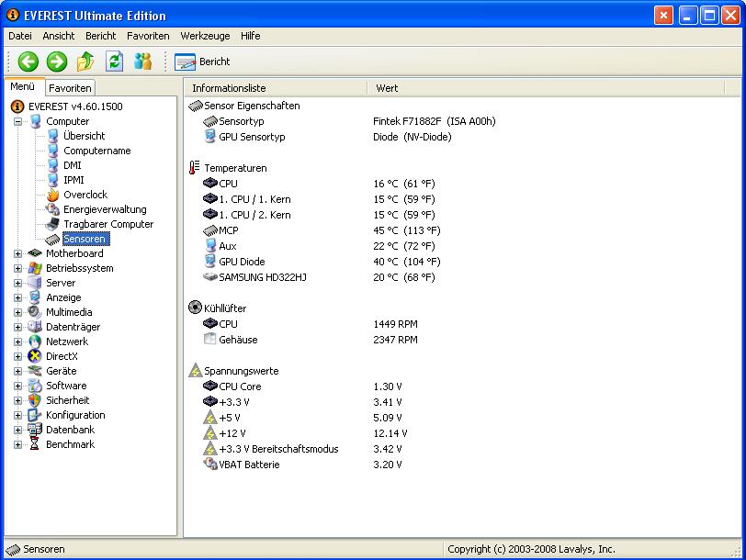Click the icon beside VBAT Batterie
The image size is (746, 560).
(210, 464)
